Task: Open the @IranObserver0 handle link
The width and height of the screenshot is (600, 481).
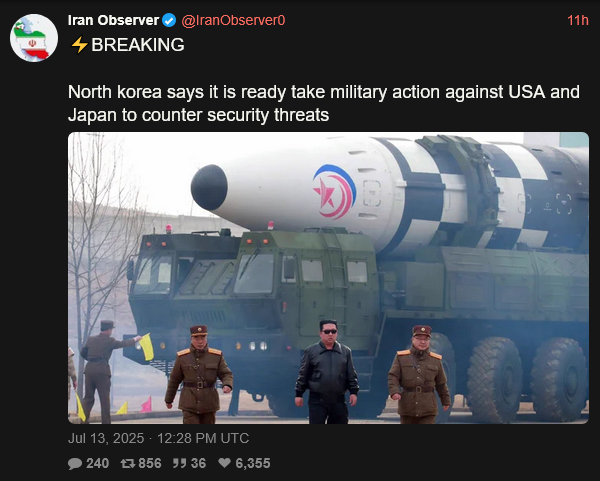Action: 233,20
